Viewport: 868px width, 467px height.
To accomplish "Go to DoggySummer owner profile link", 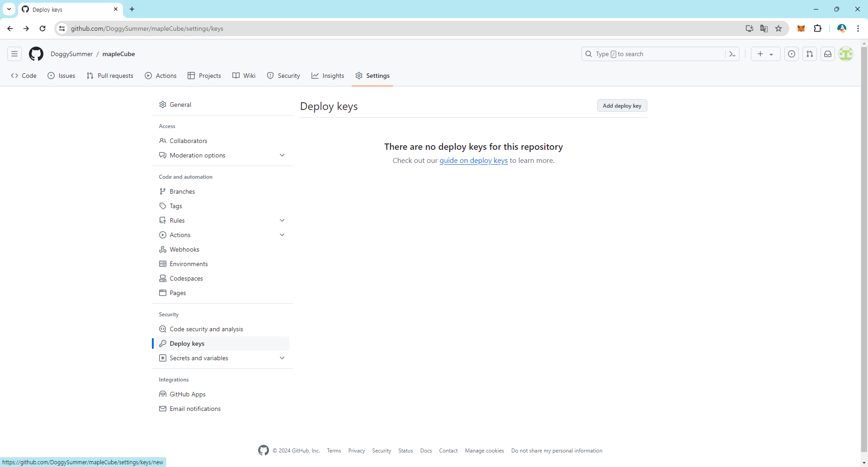I will [x=71, y=54].
